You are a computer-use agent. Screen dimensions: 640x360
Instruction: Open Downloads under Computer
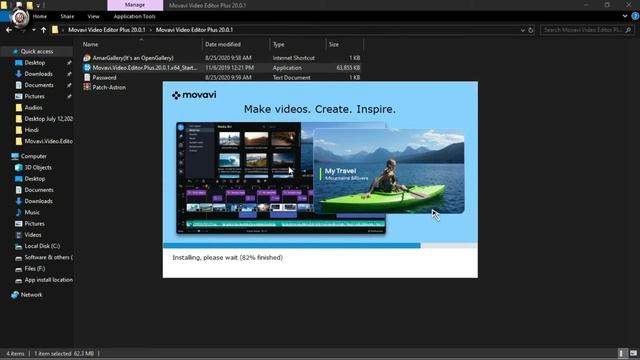[38, 201]
